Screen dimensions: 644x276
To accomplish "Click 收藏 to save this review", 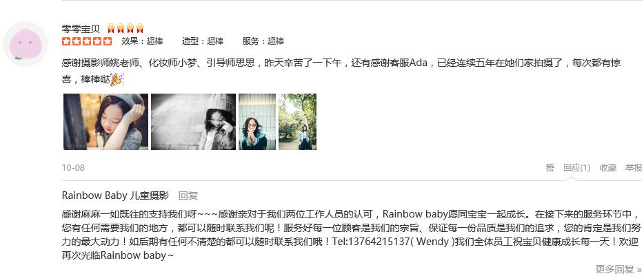I will point(608,167).
